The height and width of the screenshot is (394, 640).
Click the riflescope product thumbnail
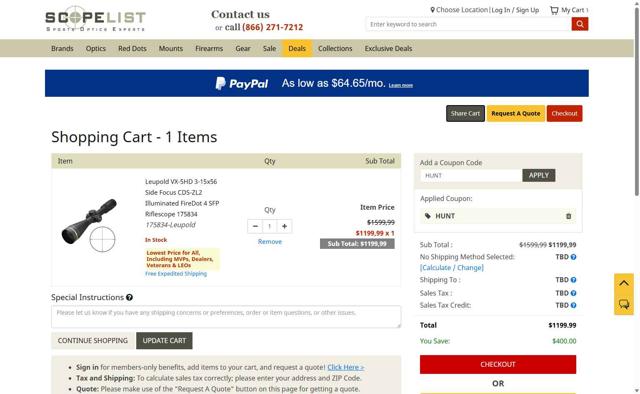pos(90,225)
